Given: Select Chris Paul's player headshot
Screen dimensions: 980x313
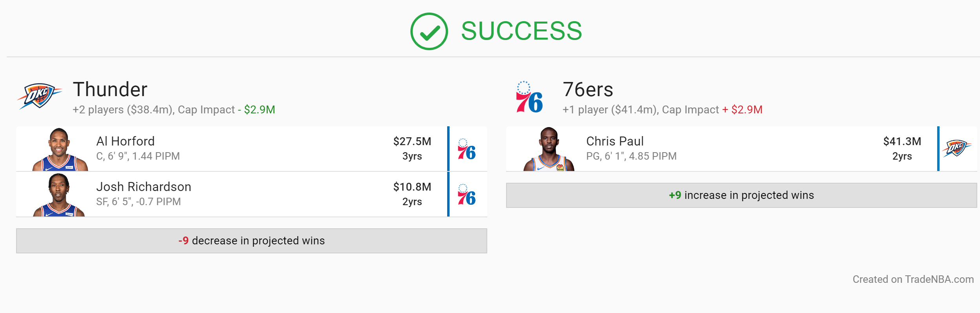Looking at the screenshot, I should pos(549,149).
